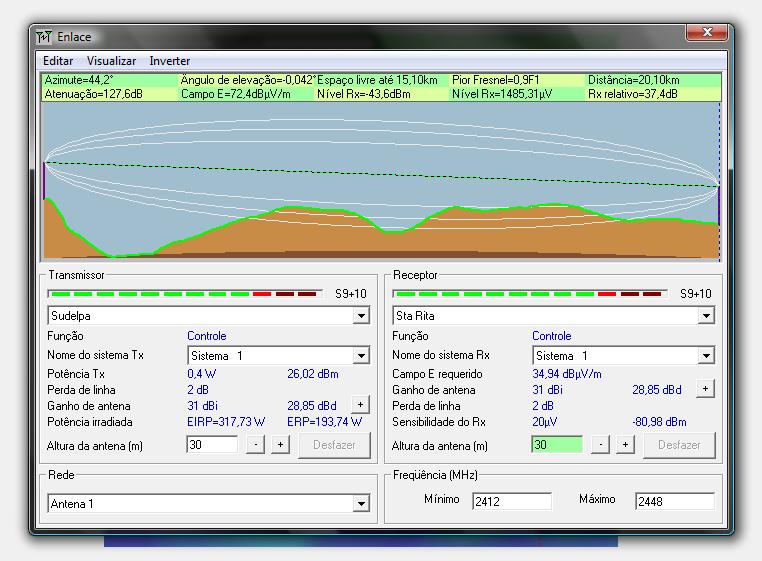Open the Editar menu
Image resolution: width=762 pixels, height=561 pixels.
[x=58, y=61]
